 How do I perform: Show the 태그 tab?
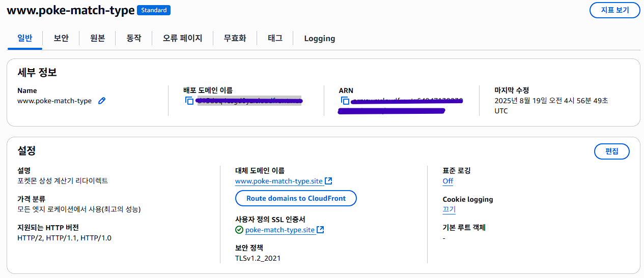pos(275,38)
